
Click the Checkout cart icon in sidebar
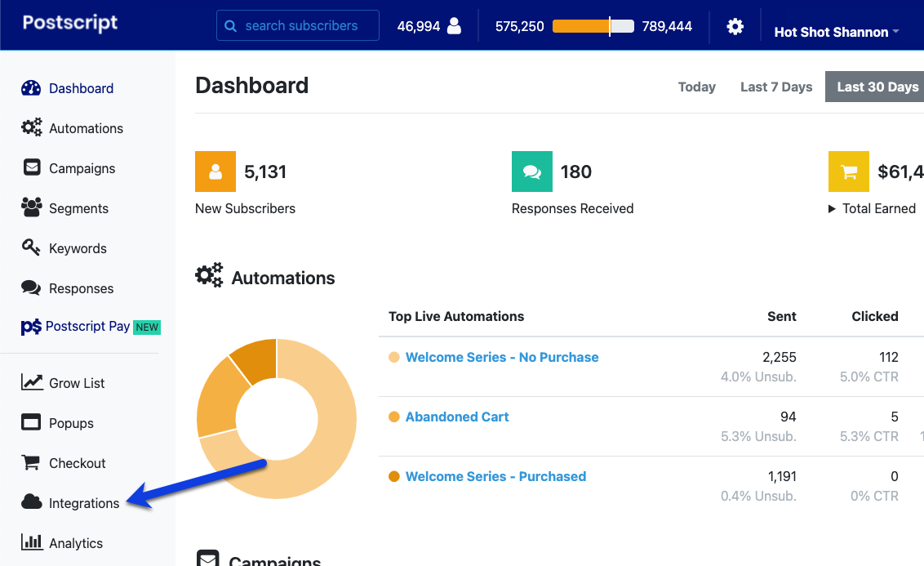click(31, 462)
